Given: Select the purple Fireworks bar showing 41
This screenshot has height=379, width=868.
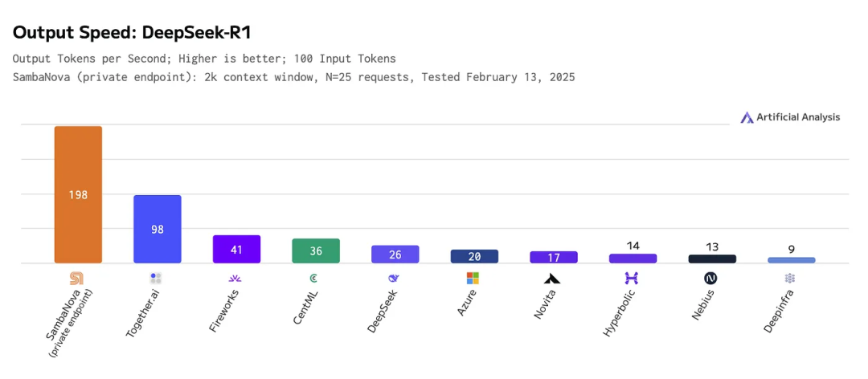Looking at the screenshot, I should click(236, 249).
